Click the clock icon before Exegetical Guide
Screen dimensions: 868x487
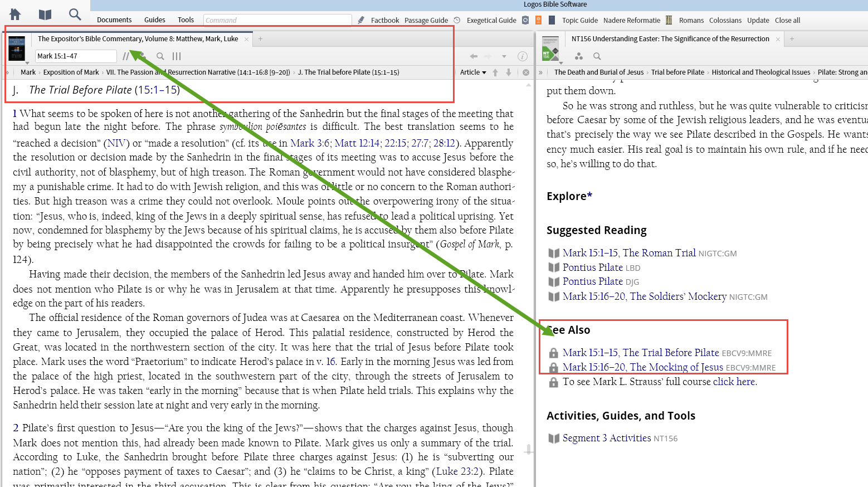tap(457, 20)
